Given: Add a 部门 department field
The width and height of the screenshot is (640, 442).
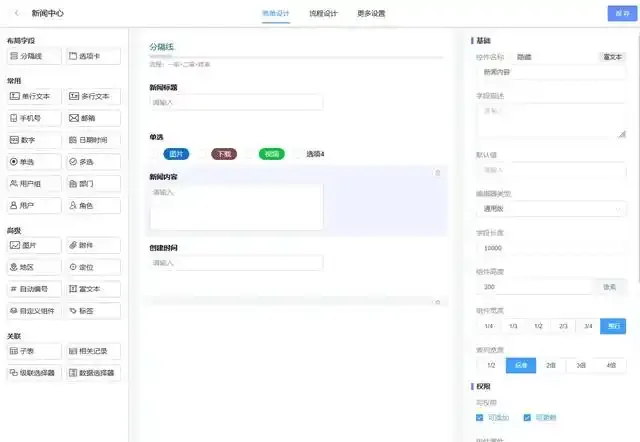Looking at the screenshot, I should (93, 184).
